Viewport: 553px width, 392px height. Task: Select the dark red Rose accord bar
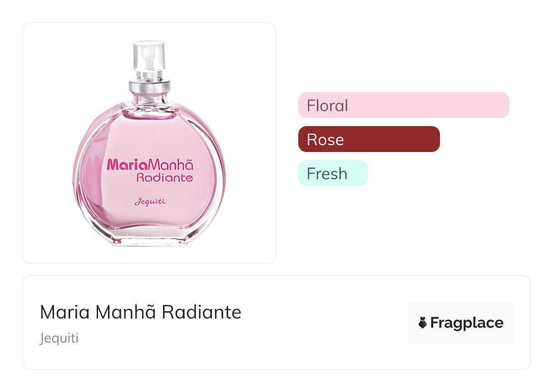coord(369,139)
